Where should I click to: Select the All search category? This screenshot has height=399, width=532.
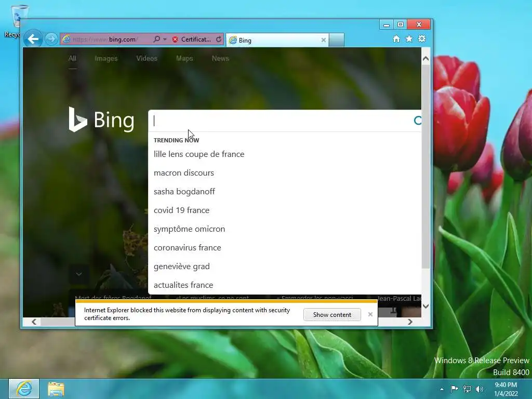[x=72, y=58]
